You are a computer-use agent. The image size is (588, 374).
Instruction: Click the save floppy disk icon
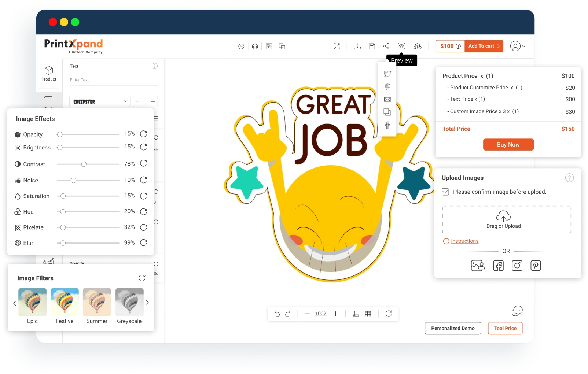(x=372, y=46)
